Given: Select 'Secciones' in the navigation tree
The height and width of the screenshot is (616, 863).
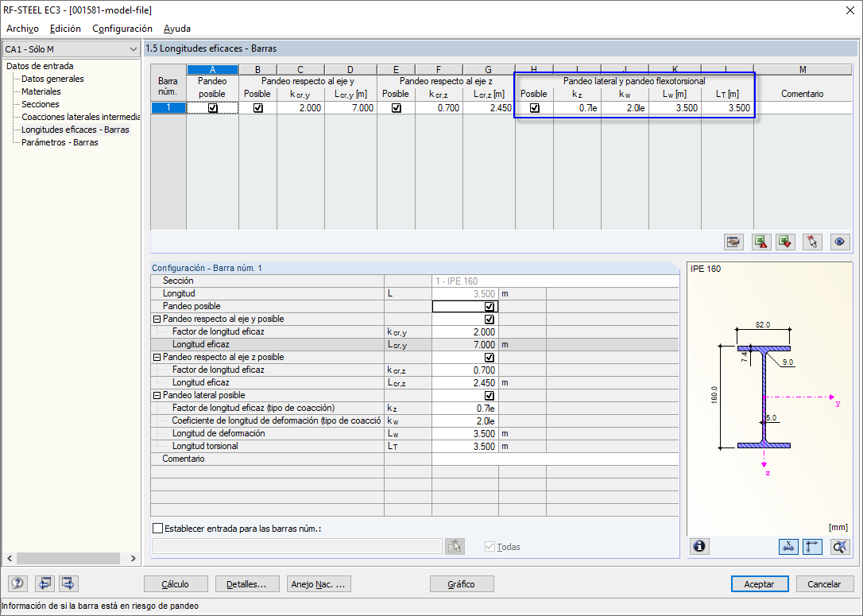Looking at the screenshot, I should (x=41, y=104).
